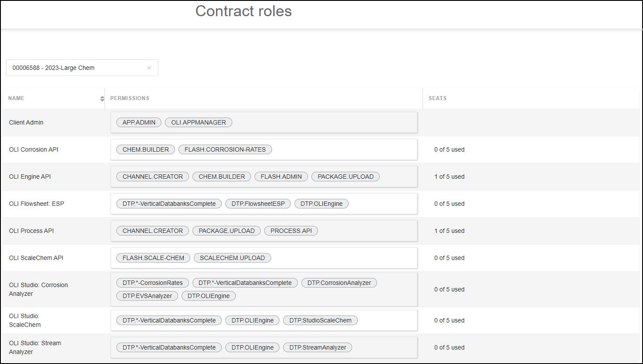Select the APP.ADMIN permission tag
This screenshot has width=643, height=364.
click(139, 122)
